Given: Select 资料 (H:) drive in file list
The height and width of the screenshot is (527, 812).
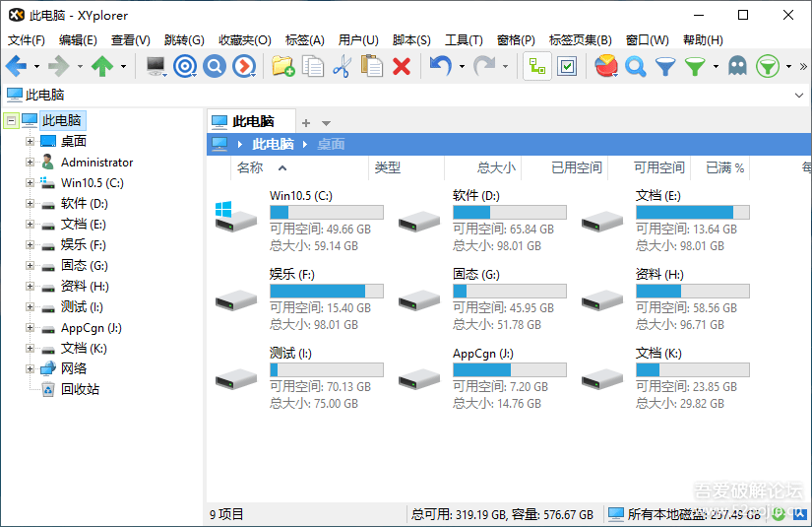Looking at the screenshot, I should 666,299.
